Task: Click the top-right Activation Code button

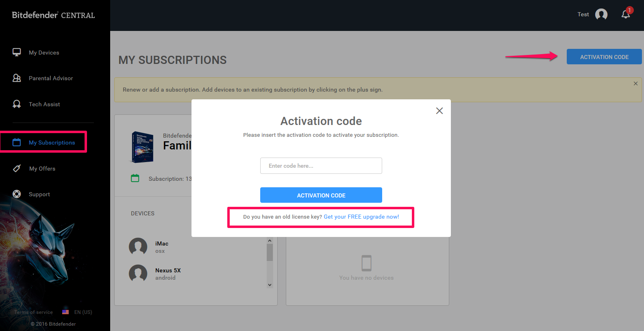Action: (x=604, y=57)
